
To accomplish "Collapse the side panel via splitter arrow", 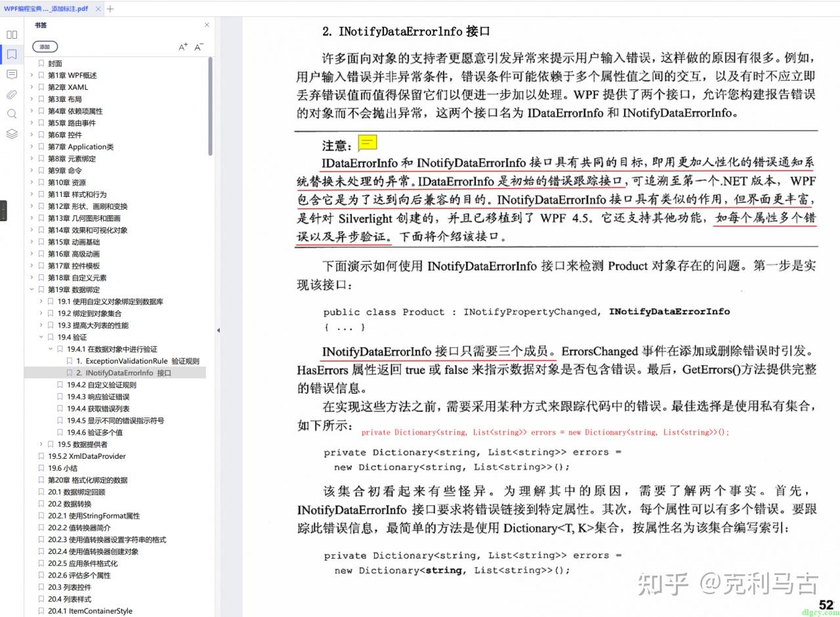I will coord(218,331).
